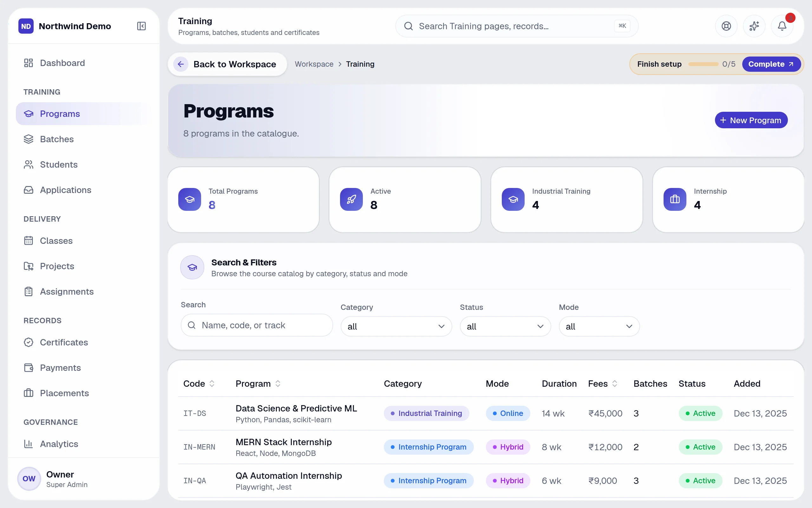Sort table by Fees column
The height and width of the screenshot is (508, 812).
(603, 384)
